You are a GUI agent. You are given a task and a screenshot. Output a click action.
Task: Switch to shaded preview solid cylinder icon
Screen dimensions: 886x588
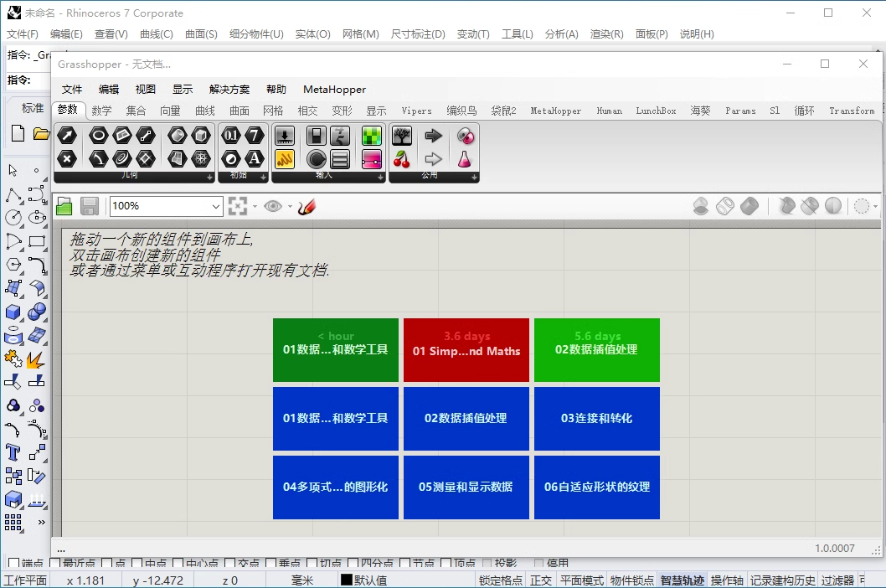pyautogui.click(x=749, y=206)
